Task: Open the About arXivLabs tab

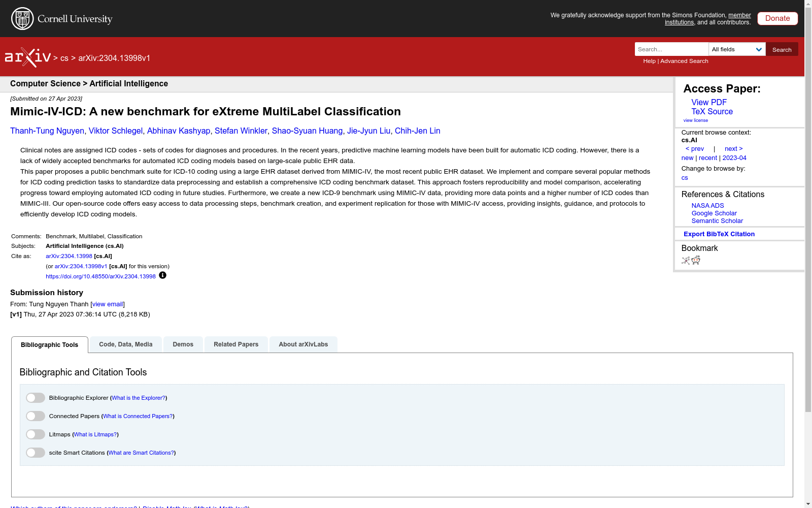Action: pos(303,344)
